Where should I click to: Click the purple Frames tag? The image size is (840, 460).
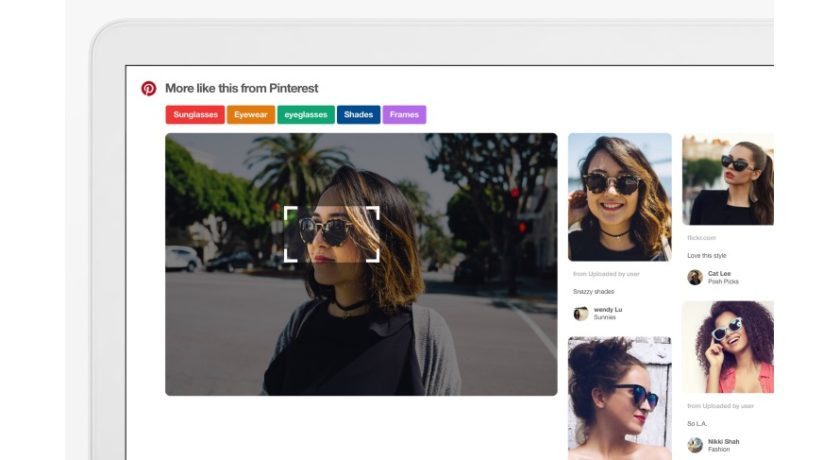coord(404,115)
